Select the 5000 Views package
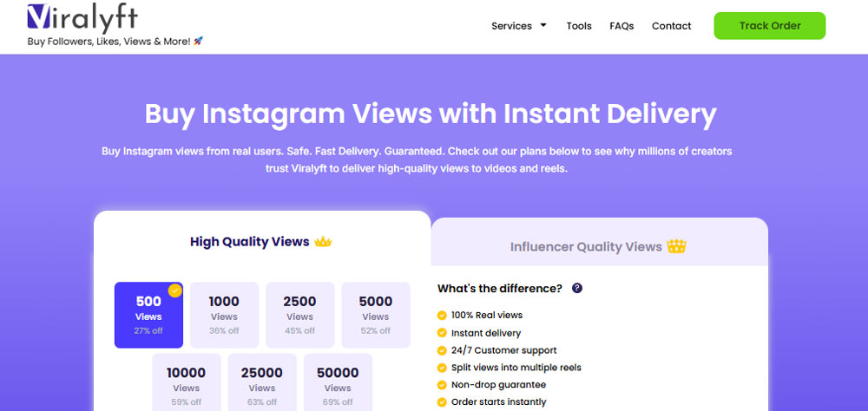 tap(375, 315)
